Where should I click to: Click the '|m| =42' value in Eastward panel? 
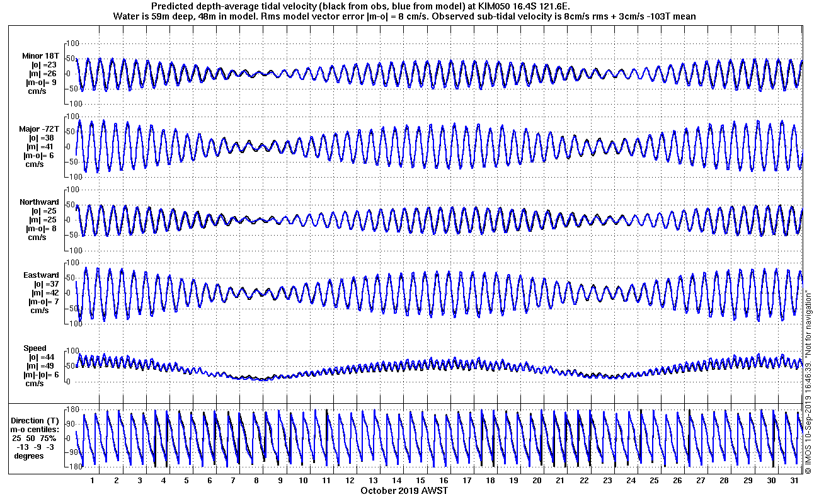[46, 293]
